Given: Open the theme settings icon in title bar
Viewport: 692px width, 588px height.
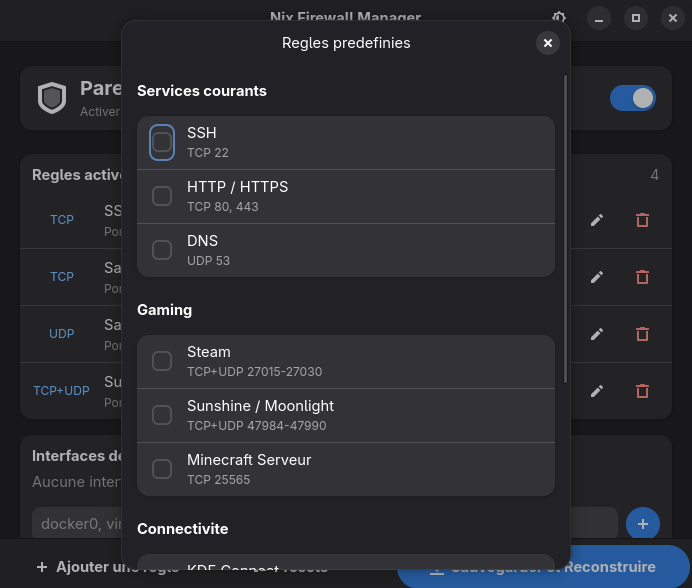Looking at the screenshot, I should click(559, 18).
